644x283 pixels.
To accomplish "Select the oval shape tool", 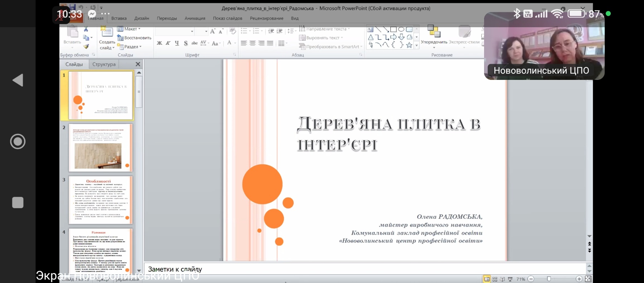I will [401, 29].
